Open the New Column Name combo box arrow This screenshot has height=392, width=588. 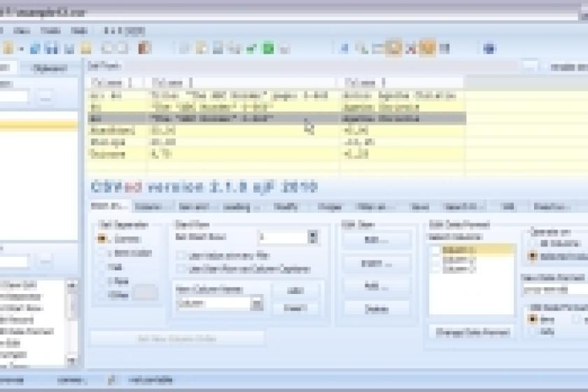tap(257, 304)
